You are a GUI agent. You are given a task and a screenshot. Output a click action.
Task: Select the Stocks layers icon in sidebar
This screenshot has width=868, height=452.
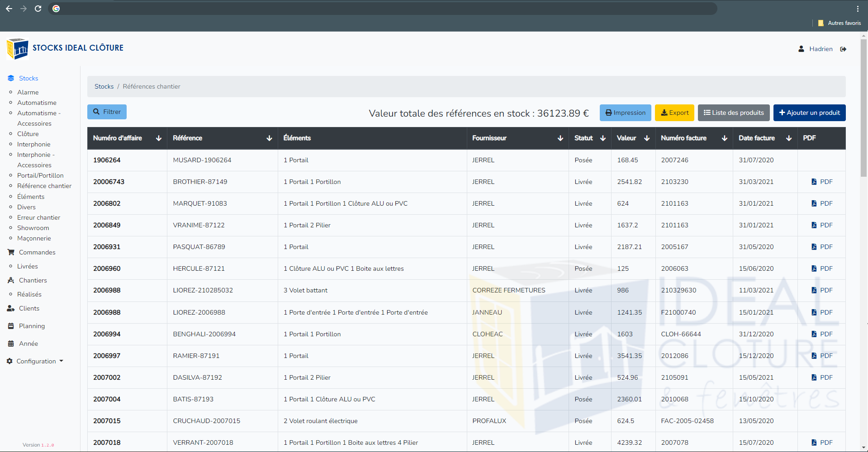click(x=10, y=78)
